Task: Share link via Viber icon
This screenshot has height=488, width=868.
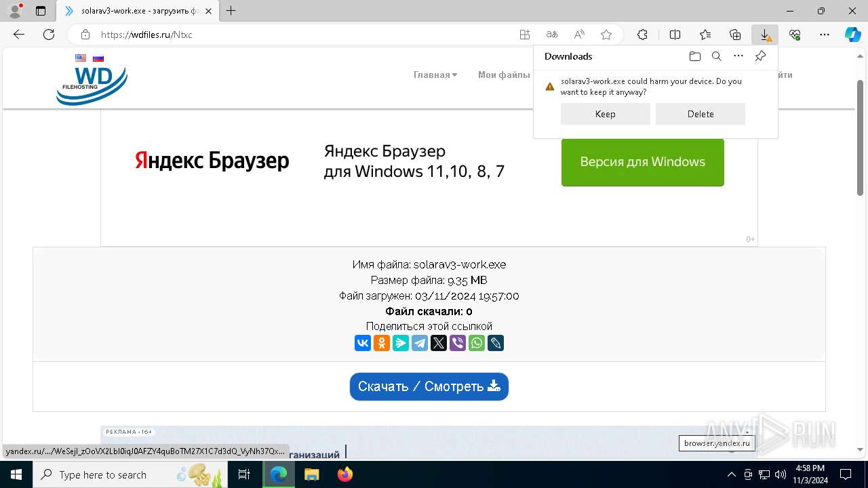Action: (458, 343)
